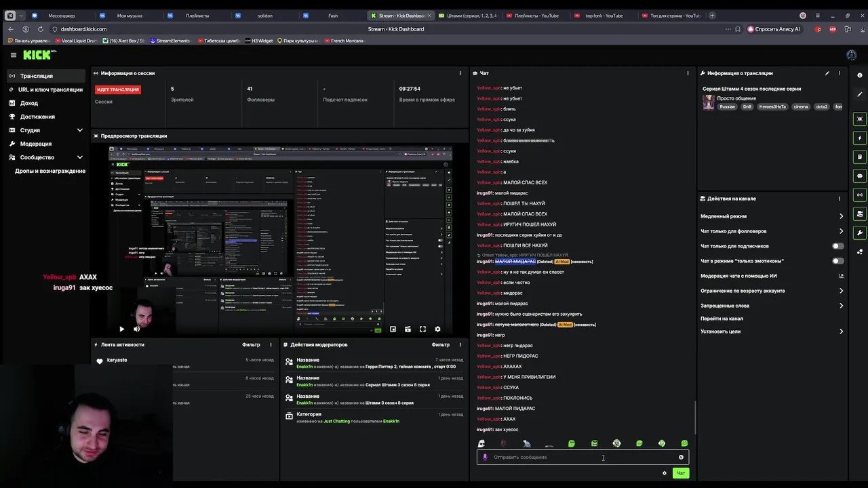Screen dimensions: 868x488
Task: Edit stream information with the pencil icon
Action: point(827,73)
